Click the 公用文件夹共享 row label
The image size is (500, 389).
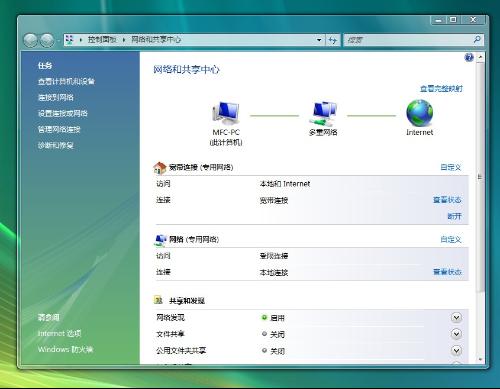point(181,350)
